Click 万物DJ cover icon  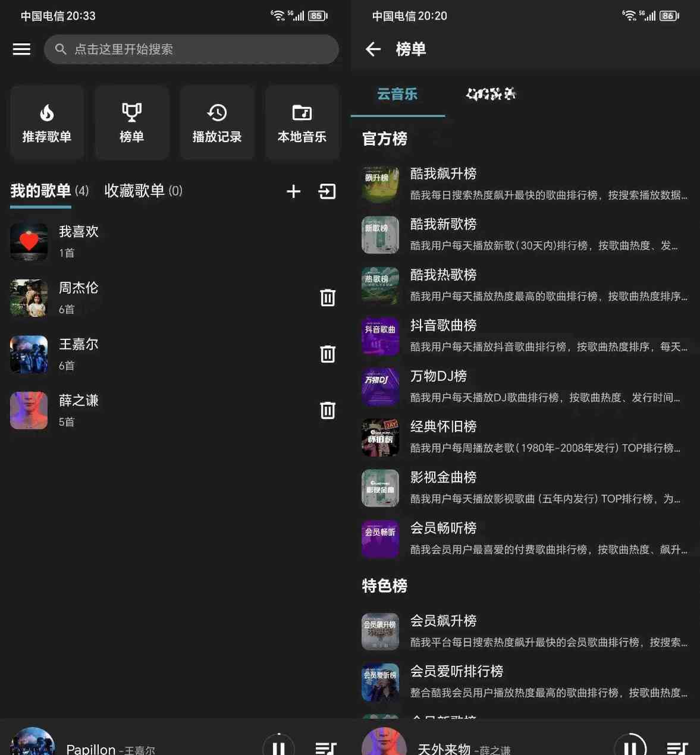[x=380, y=386]
